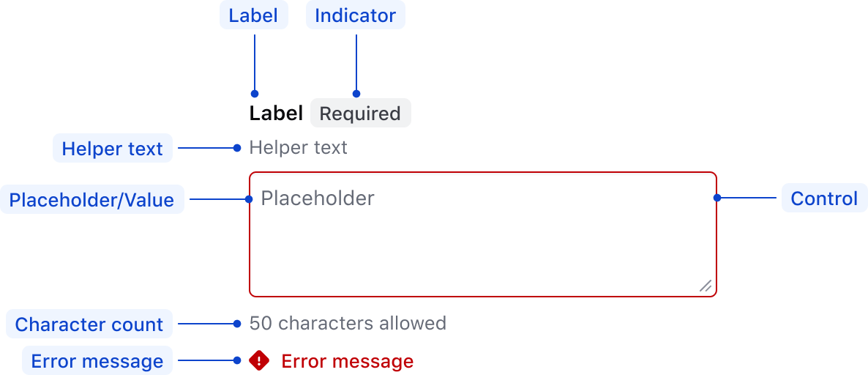Click the dot marker above bold Label

(255, 94)
